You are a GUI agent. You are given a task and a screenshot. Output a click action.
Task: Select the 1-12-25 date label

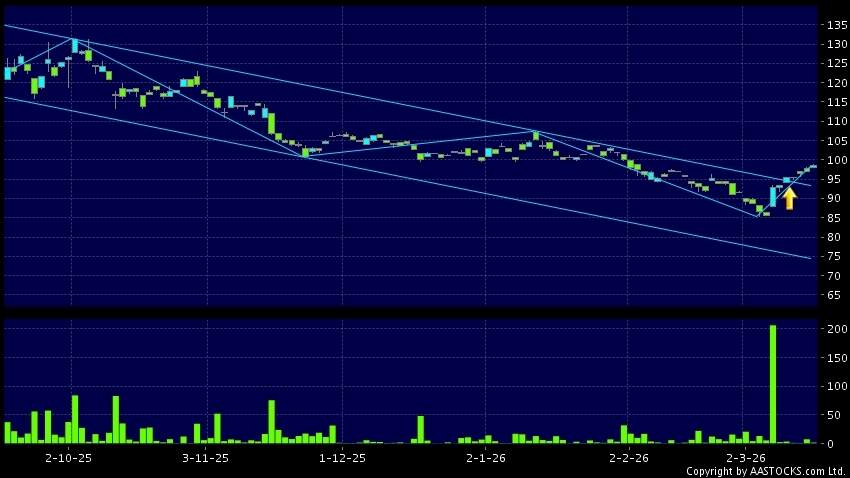(x=342, y=457)
